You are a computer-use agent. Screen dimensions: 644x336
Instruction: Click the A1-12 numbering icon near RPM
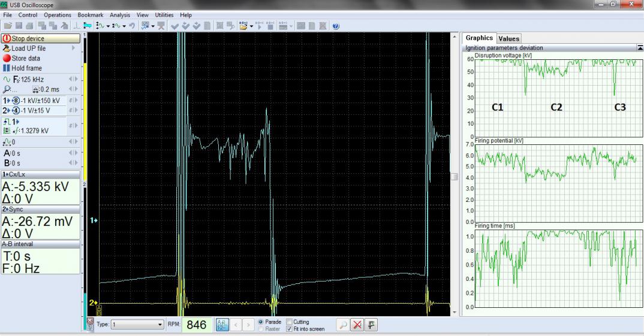coord(221,325)
